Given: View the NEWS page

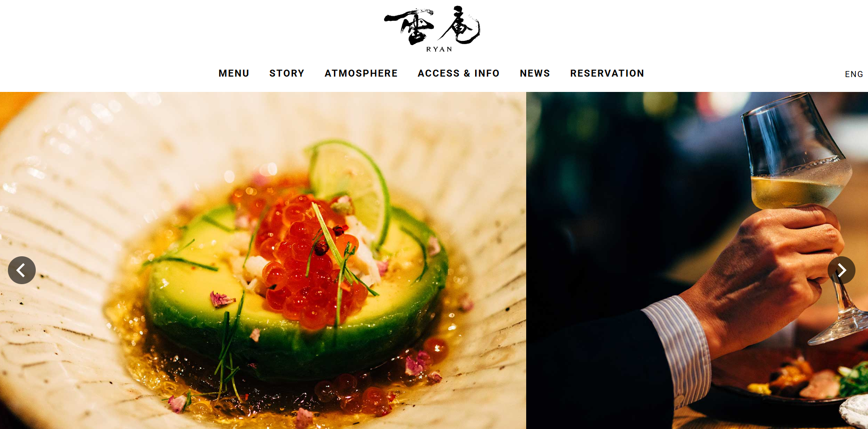Looking at the screenshot, I should coord(535,73).
